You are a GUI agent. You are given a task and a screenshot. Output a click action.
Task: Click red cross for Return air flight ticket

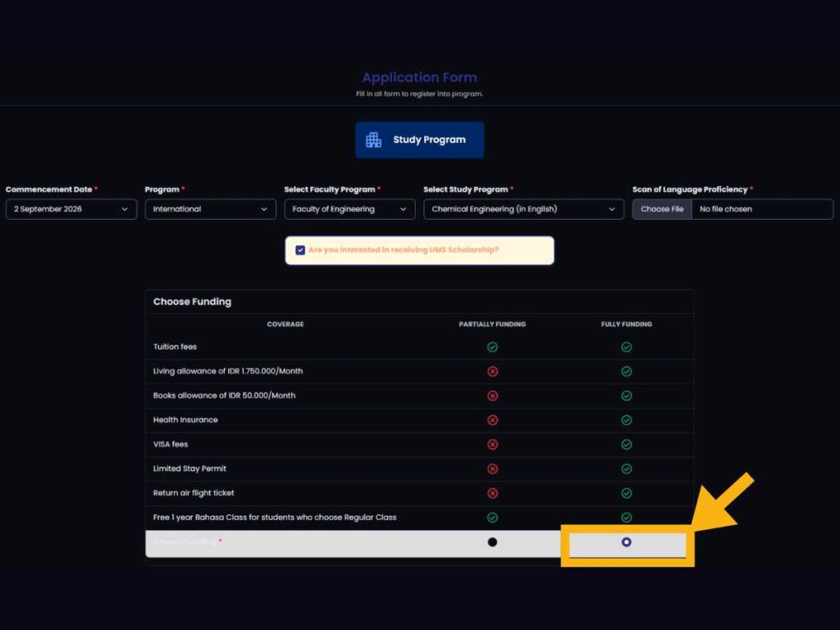(492, 493)
